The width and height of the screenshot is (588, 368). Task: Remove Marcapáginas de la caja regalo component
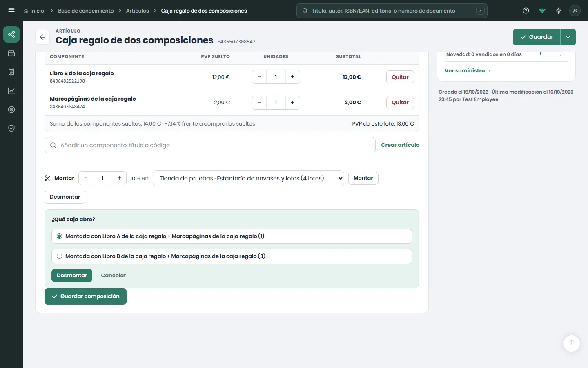400,102
